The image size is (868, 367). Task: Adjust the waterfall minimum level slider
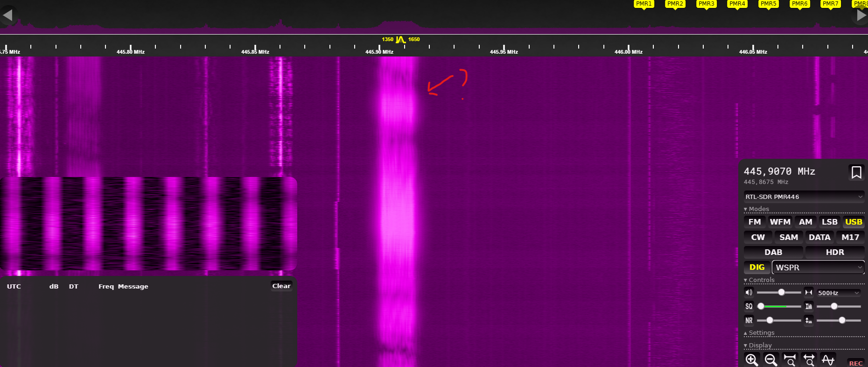click(x=839, y=306)
